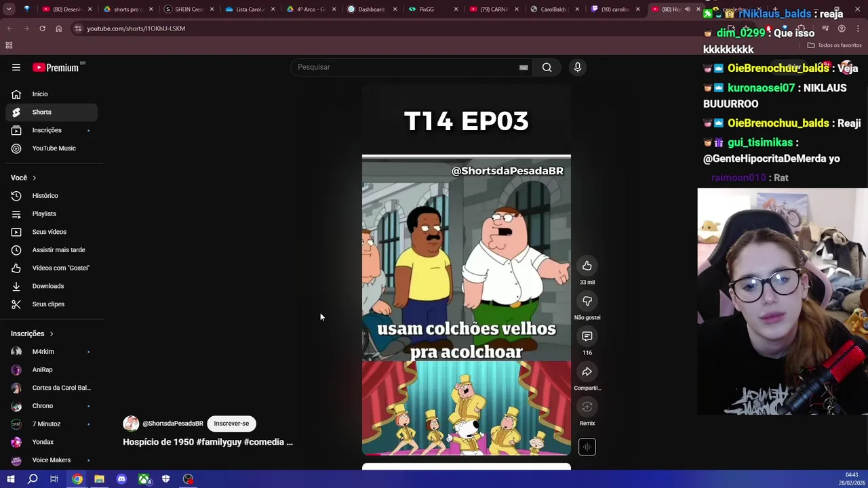Open 7 Minutoz channel subscription
868x488 pixels.
(x=52, y=424)
